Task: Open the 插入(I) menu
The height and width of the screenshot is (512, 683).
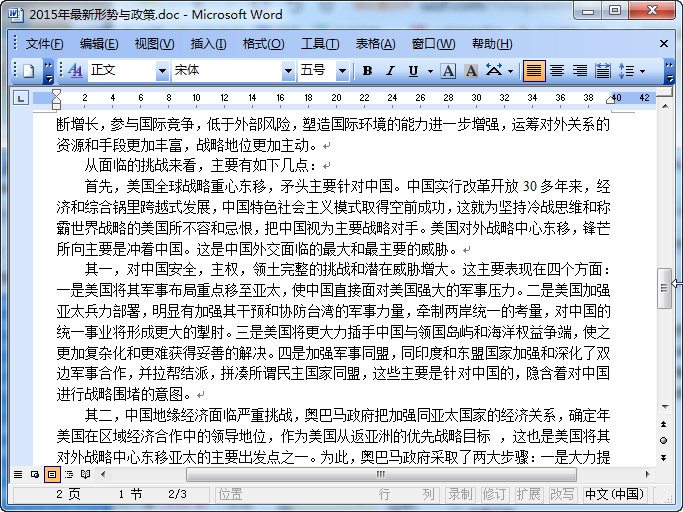Action: 208,44
